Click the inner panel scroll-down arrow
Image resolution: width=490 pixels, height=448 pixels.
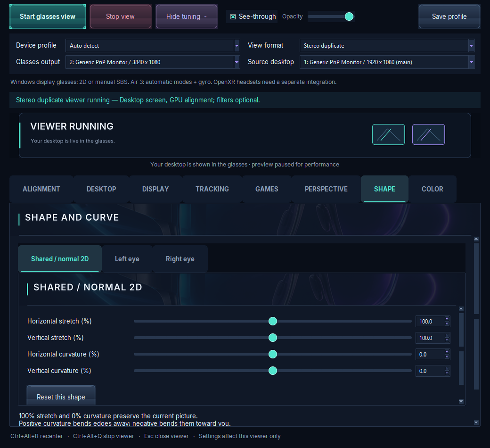(461, 401)
